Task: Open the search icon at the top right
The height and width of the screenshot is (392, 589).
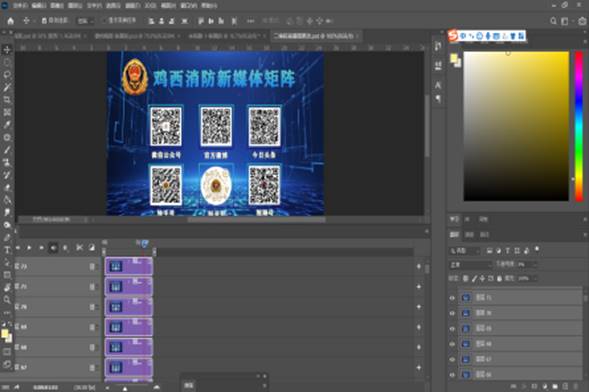Action: coord(553,21)
